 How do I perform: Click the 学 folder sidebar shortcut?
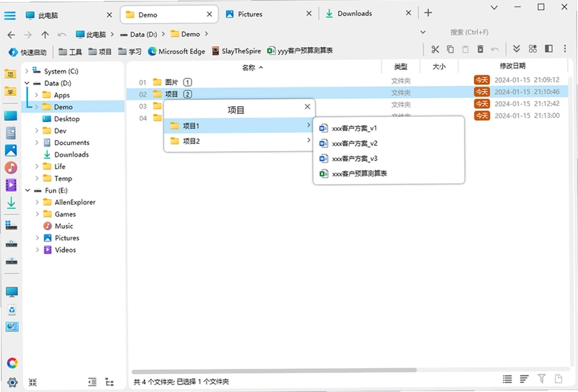(x=11, y=91)
